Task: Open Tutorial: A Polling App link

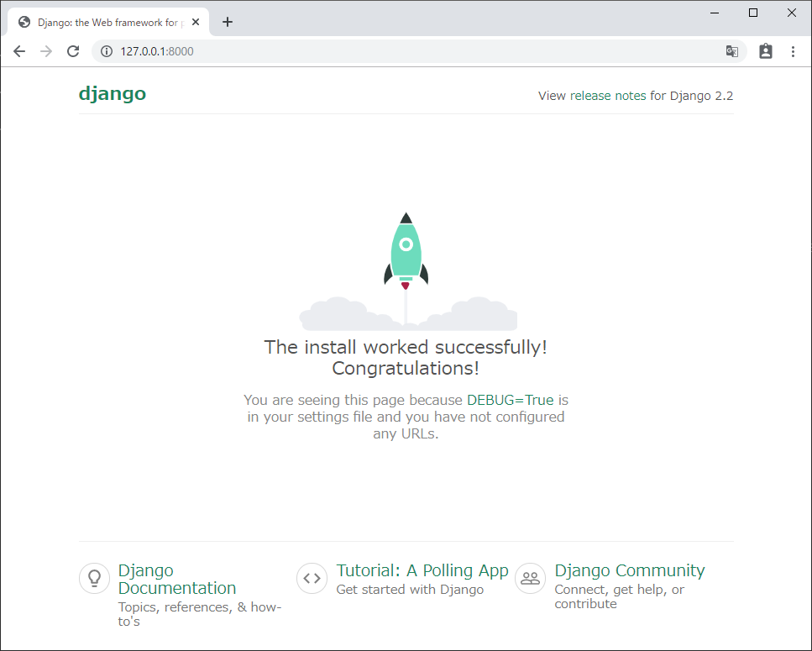Action: [422, 570]
